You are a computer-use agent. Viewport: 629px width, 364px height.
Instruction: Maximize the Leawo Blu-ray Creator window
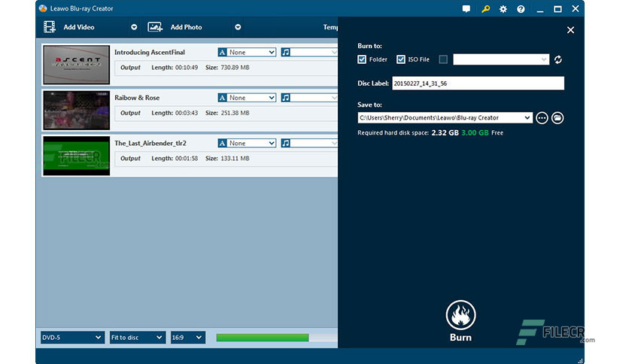(x=558, y=9)
